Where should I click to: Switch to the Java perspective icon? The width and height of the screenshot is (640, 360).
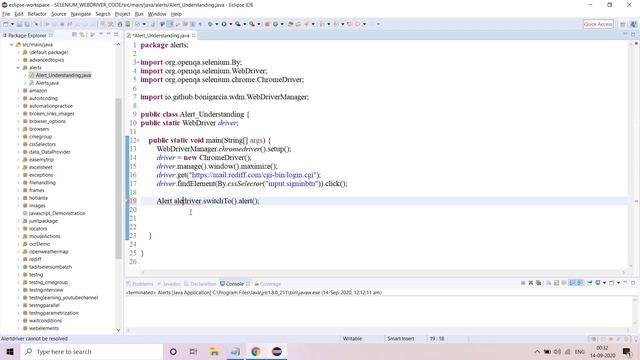click(633, 24)
